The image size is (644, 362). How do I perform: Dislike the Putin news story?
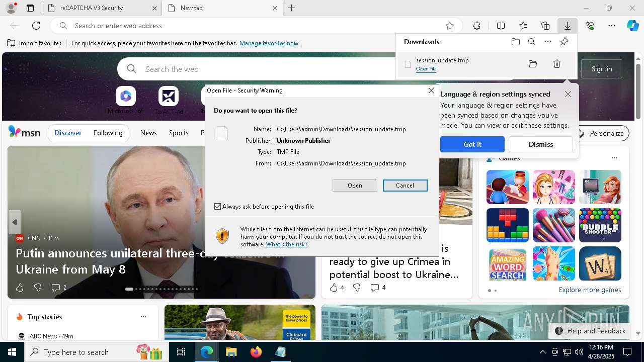click(38, 288)
